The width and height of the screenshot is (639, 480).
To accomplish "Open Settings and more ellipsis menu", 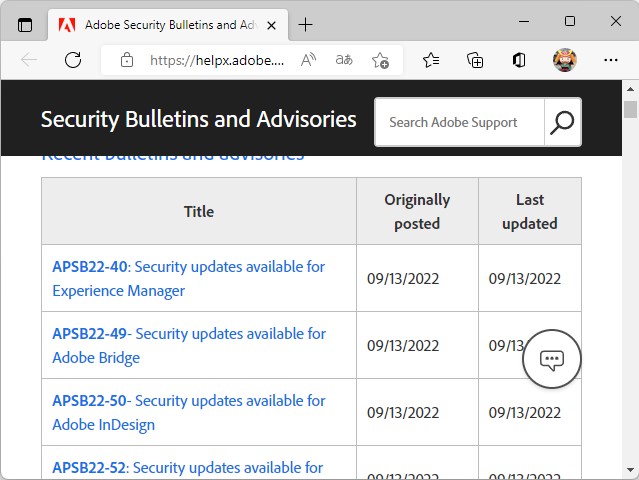I will [x=608, y=60].
